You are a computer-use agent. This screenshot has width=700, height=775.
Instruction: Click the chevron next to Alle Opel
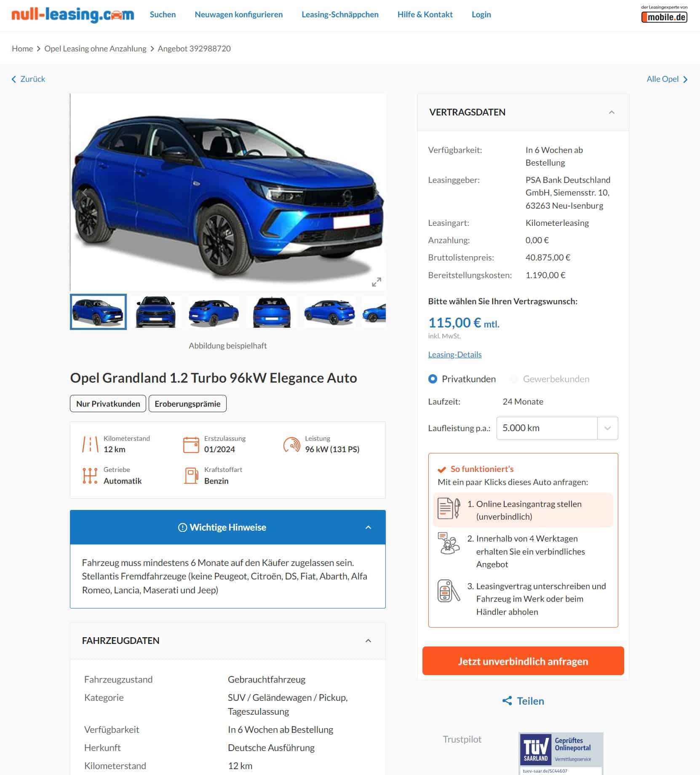click(x=685, y=79)
